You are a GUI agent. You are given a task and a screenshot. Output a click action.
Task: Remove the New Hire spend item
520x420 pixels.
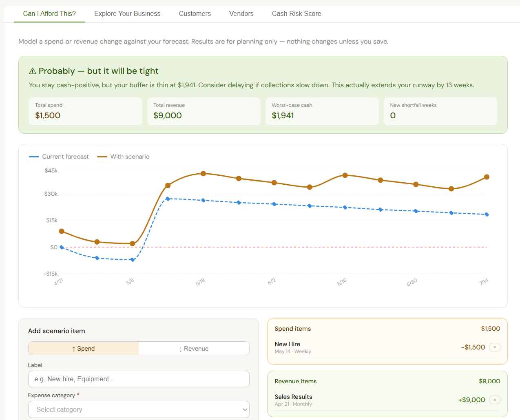[x=495, y=347]
